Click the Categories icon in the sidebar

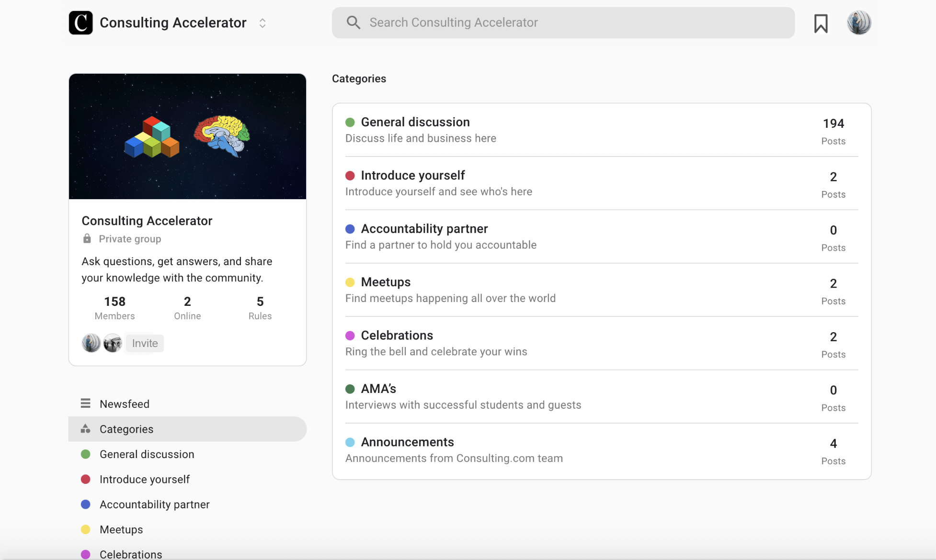85,429
